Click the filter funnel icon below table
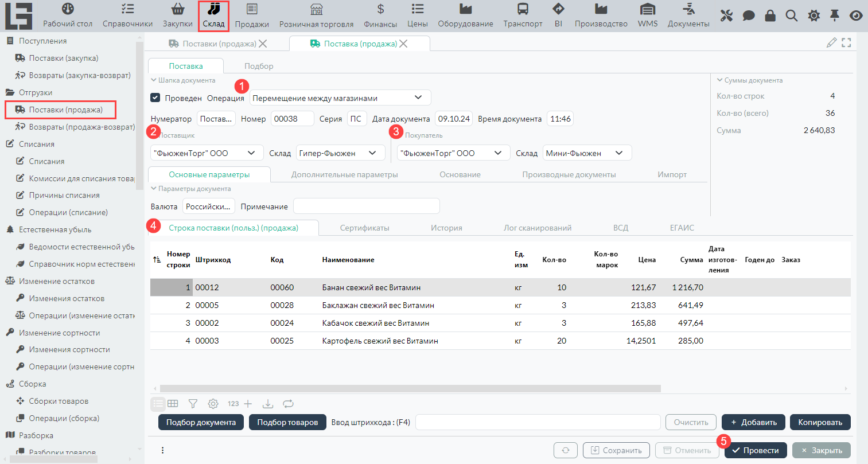 193,404
